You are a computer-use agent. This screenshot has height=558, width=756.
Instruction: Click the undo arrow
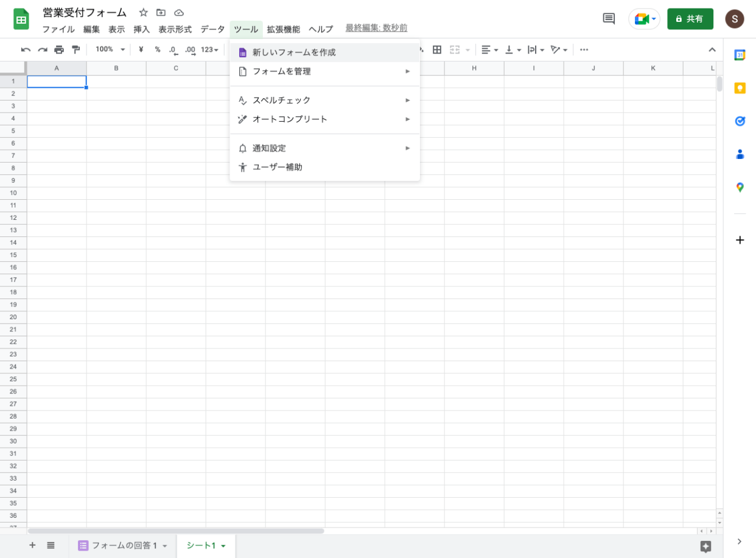point(26,49)
